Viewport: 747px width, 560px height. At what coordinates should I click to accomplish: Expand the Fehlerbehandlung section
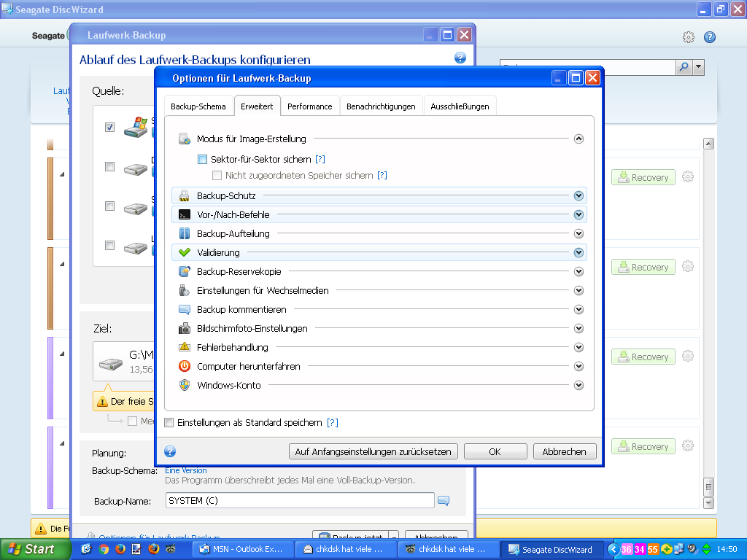pyautogui.click(x=578, y=347)
